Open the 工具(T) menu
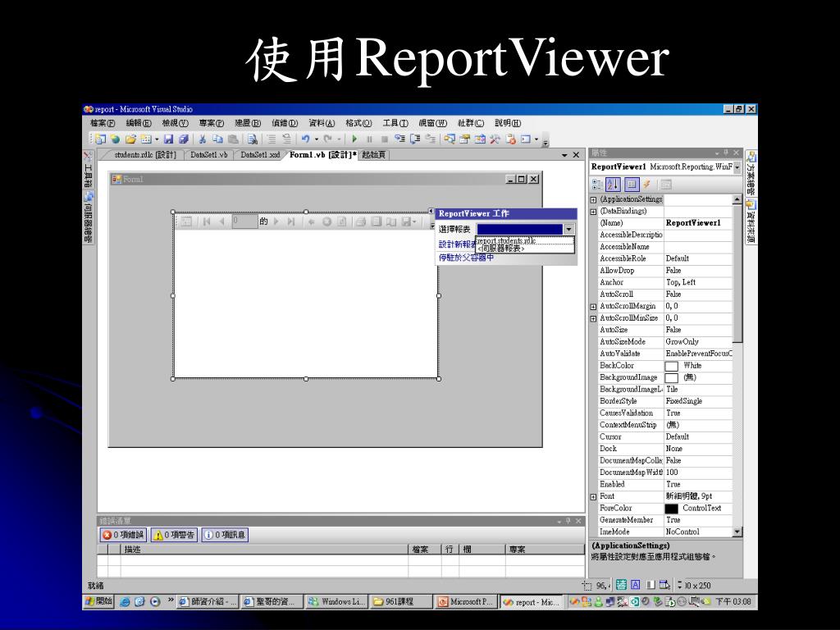Screen dimensions: 840x630 tap(395, 123)
